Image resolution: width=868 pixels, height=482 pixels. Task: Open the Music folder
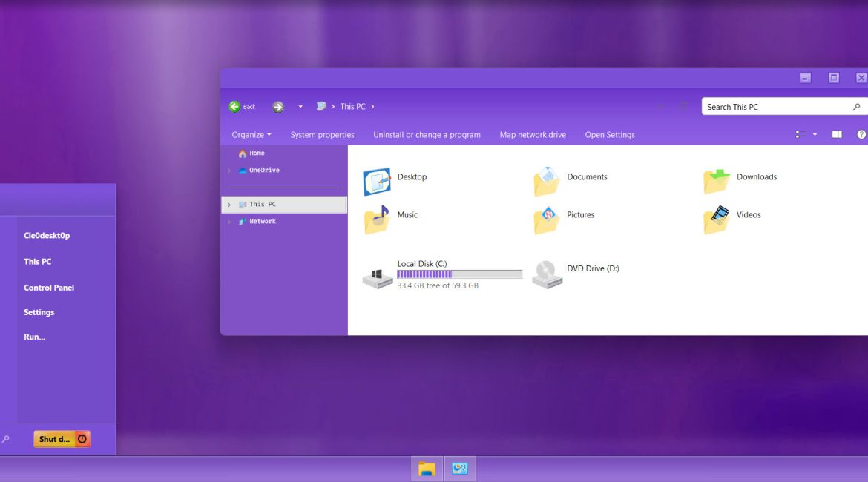tap(378, 219)
